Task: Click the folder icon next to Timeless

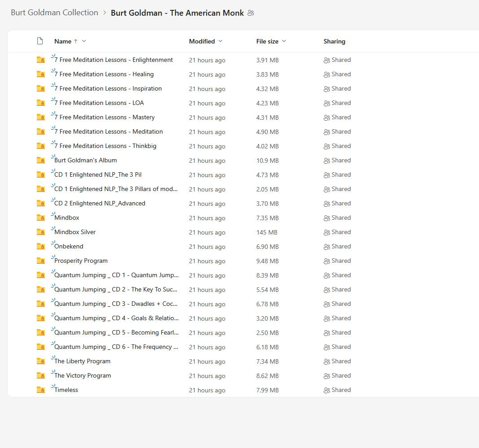Action: coord(40,390)
